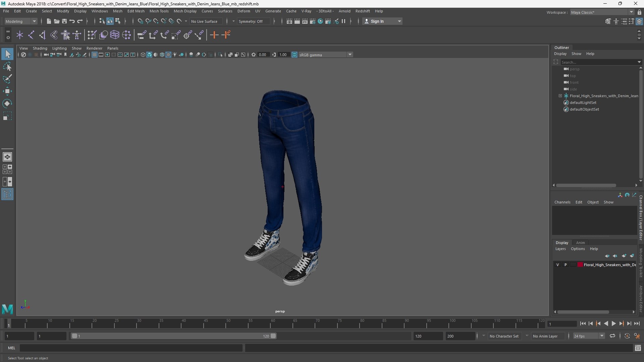Click the No Character Set button
The image size is (644, 362).
click(504, 336)
